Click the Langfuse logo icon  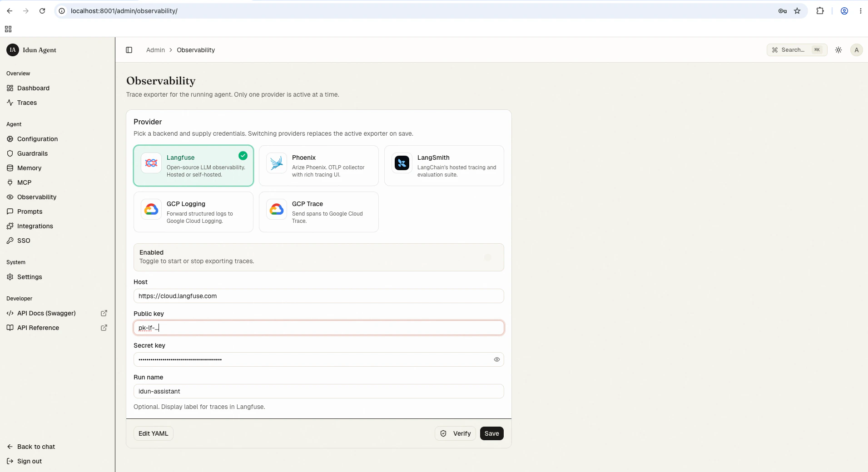pos(151,163)
